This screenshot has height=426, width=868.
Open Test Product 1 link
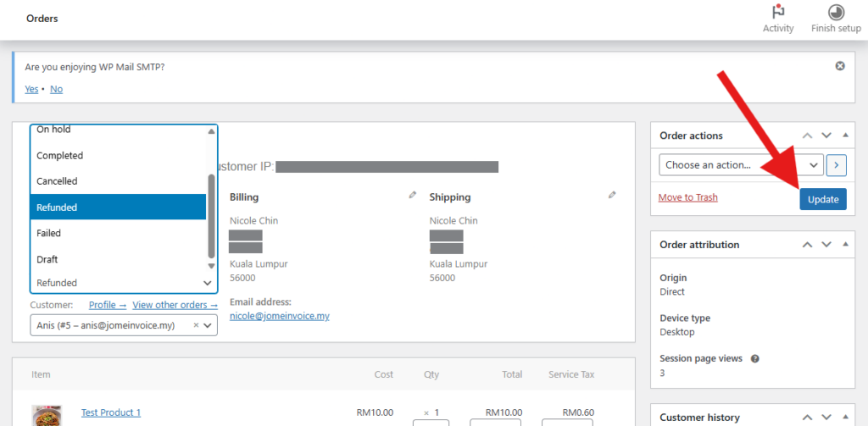(111, 412)
